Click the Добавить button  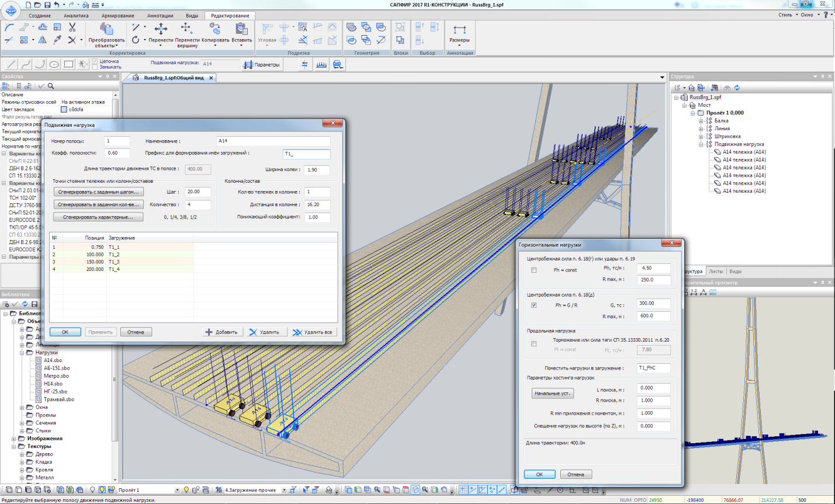point(221,332)
